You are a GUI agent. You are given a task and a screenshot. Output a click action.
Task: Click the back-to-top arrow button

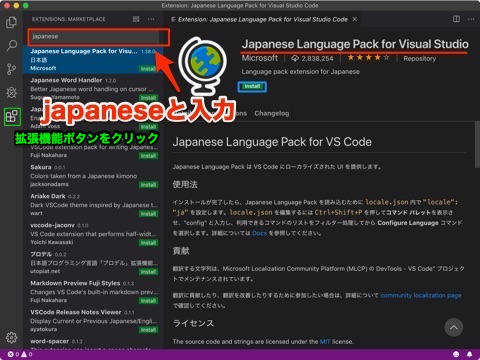click(453, 327)
